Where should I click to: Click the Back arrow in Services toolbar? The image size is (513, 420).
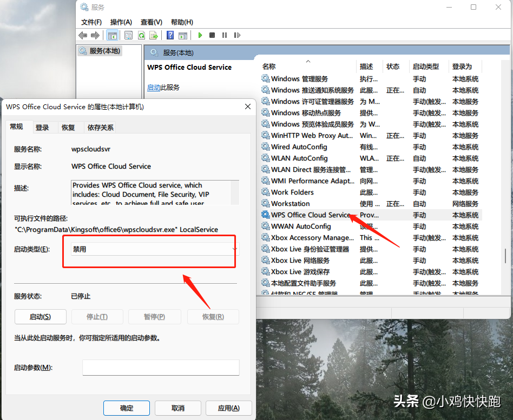[83, 35]
